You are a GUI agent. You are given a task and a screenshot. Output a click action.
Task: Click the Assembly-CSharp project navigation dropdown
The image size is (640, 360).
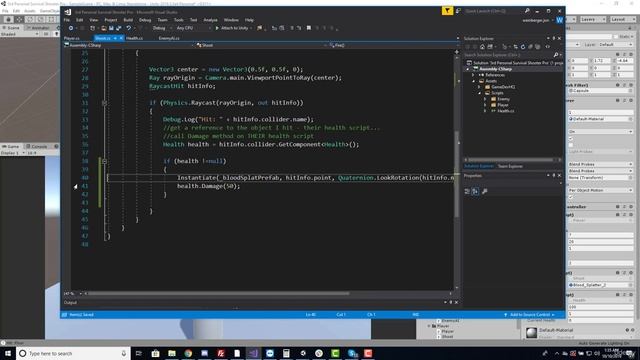pyautogui.click(x=128, y=45)
